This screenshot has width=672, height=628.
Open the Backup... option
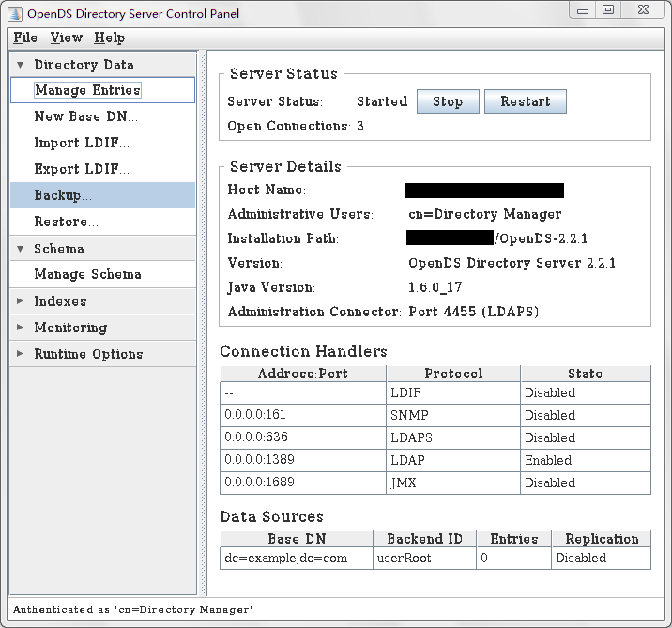coord(103,195)
